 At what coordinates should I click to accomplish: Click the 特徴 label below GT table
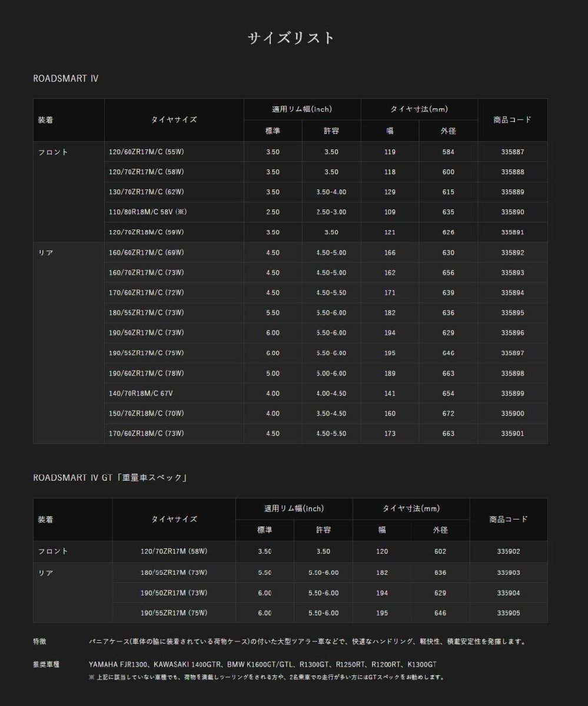point(40,641)
